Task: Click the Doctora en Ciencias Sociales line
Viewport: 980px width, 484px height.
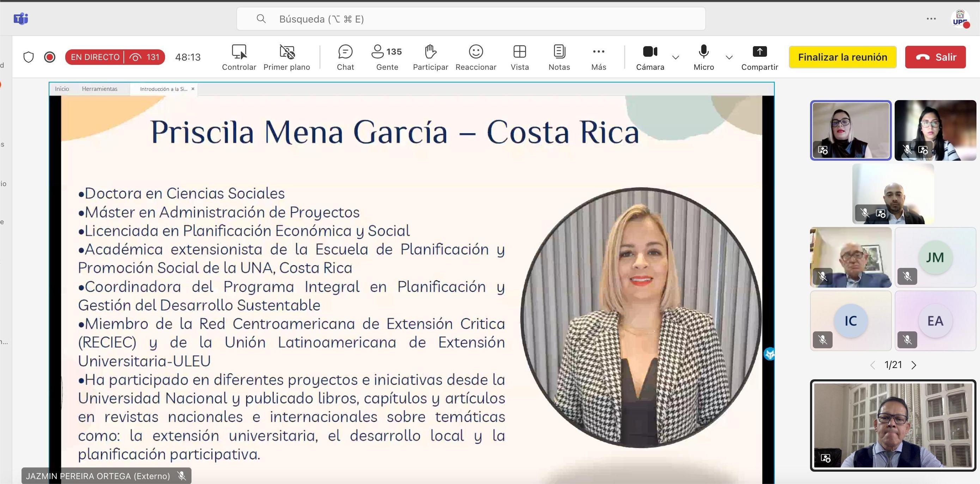Action: coord(182,194)
